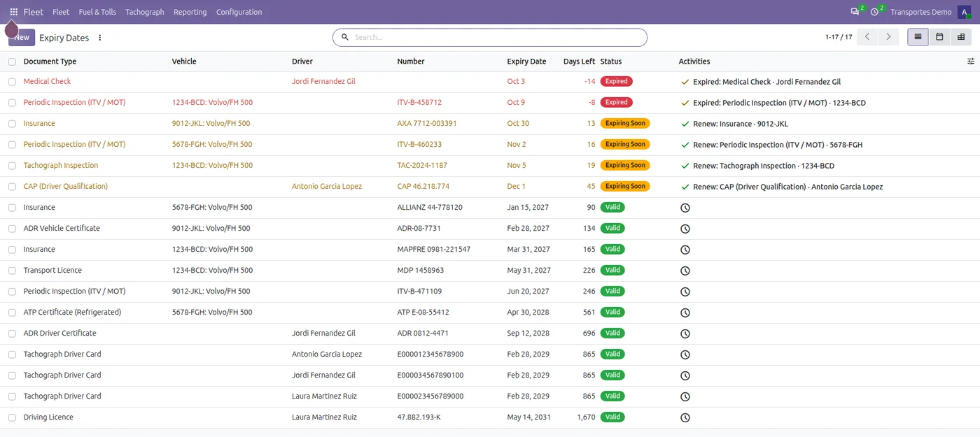The height and width of the screenshot is (437, 980).
Task: Schedule activity clock for ATP Certificate row
Action: point(685,313)
